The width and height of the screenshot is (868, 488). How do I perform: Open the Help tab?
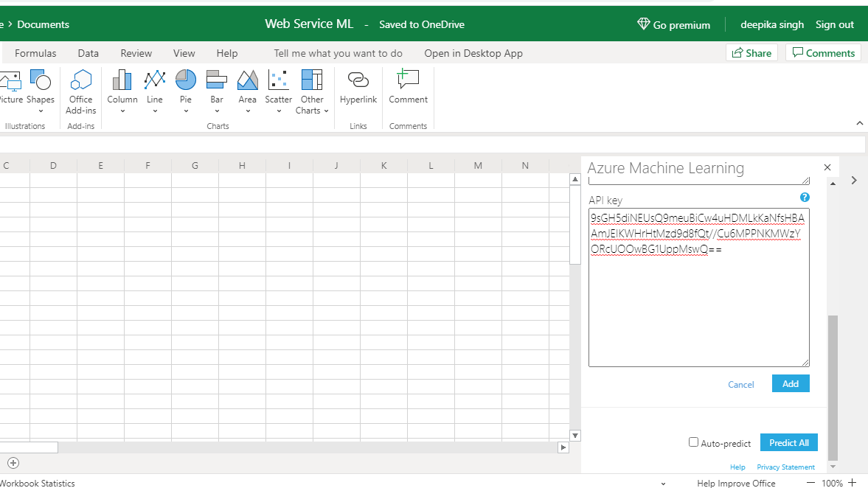(x=227, y=53)
